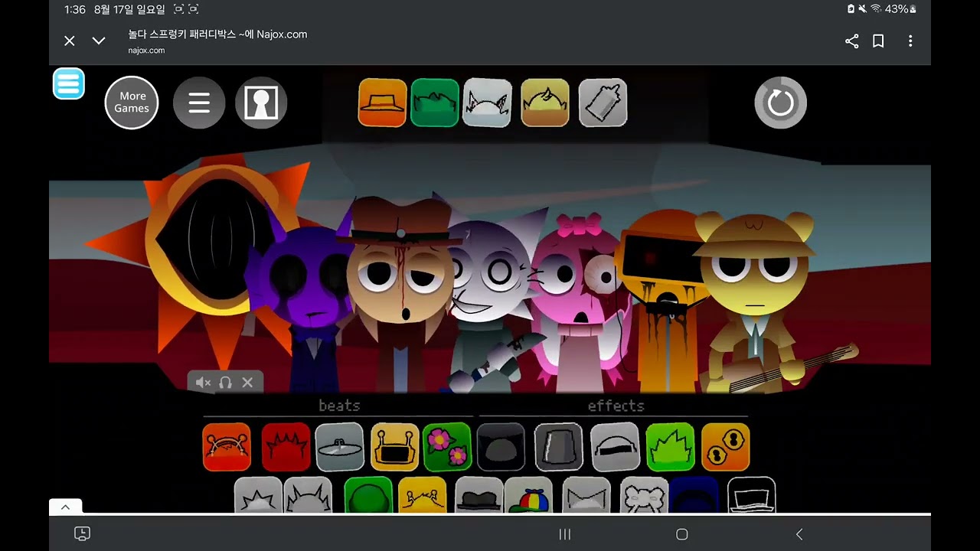Pick the black dome effect icon
Image resolution: width=980 pixels, height=551 pixels.
pyautogui.click(x=501, y=447)
